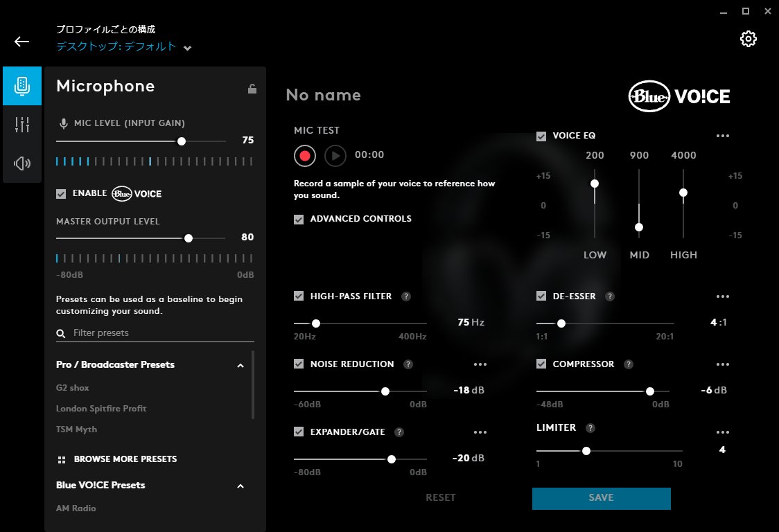This screenshot has height=532, width=779.
Task: Open EXPANDER/GATE help icon
Action: pos(399,432)
